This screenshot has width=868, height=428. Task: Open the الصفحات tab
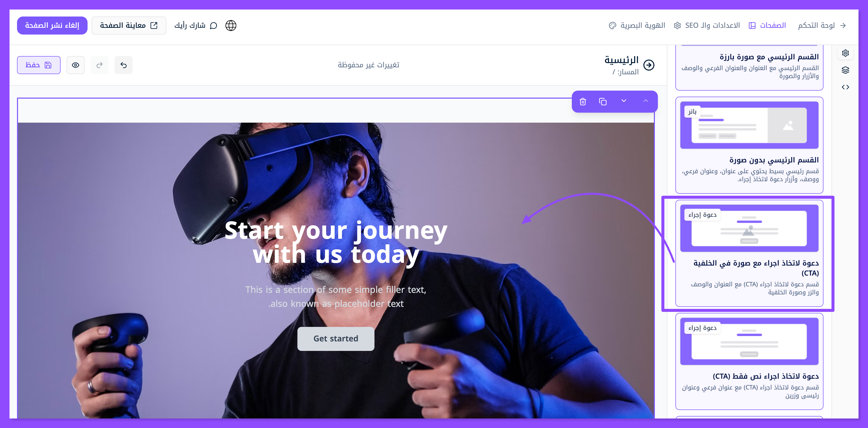pyautogui.click(x=767, y=26)
